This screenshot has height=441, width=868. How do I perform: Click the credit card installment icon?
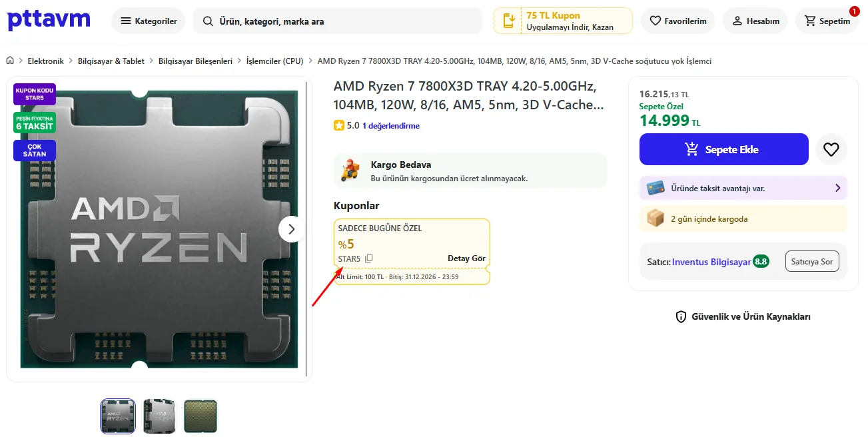point(656,188)
